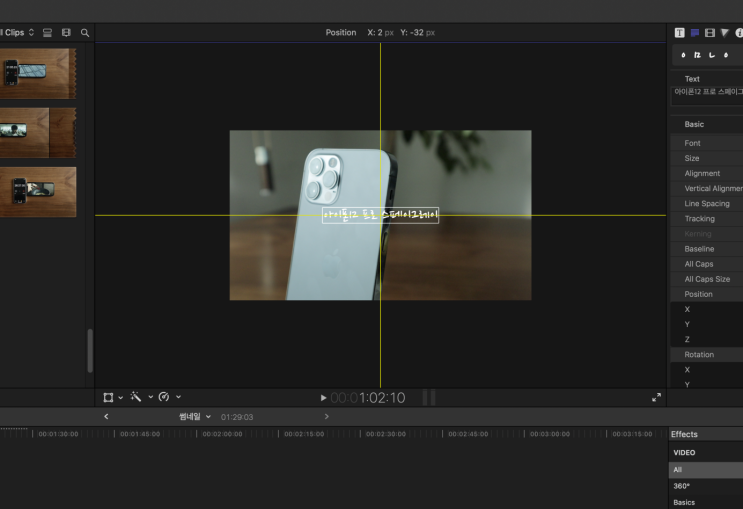Click the Effects browser title
Screen dimensions: 743x509
[x=684, y=434]
